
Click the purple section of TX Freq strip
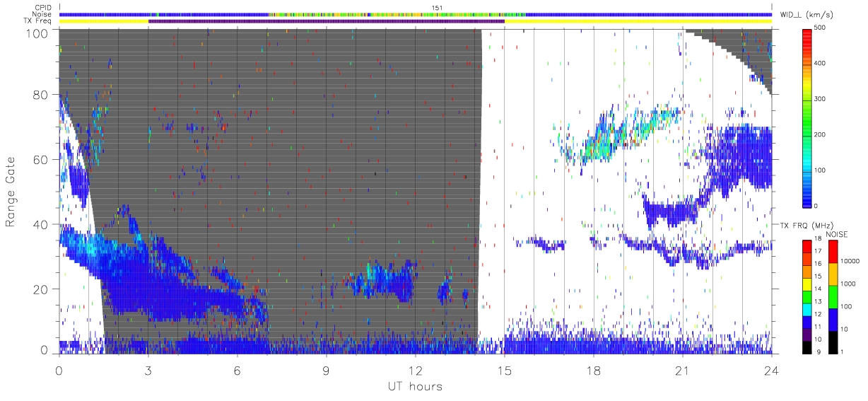326,21
